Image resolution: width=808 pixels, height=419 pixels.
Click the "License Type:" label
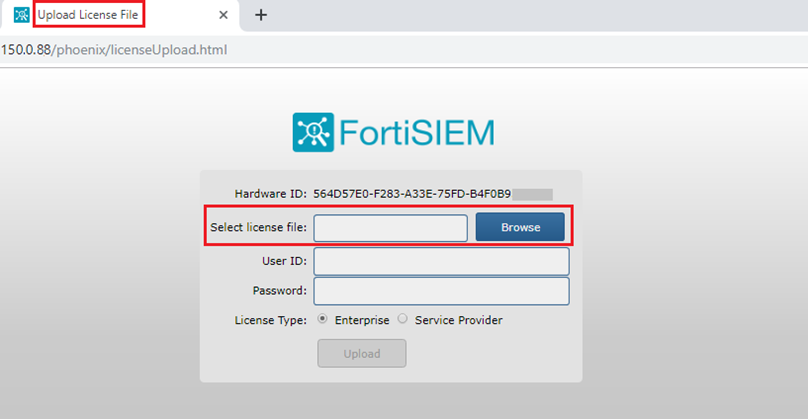[269, 321]
